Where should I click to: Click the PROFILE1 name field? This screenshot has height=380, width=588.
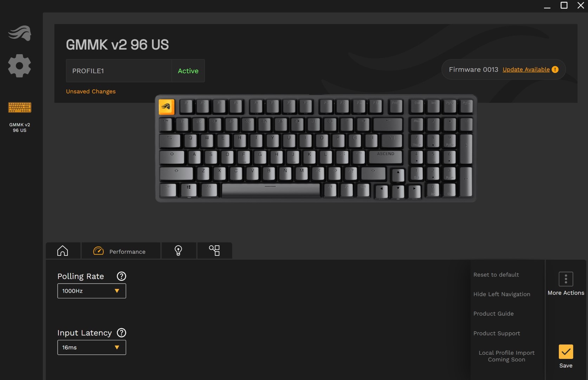[x=119, y=71]
